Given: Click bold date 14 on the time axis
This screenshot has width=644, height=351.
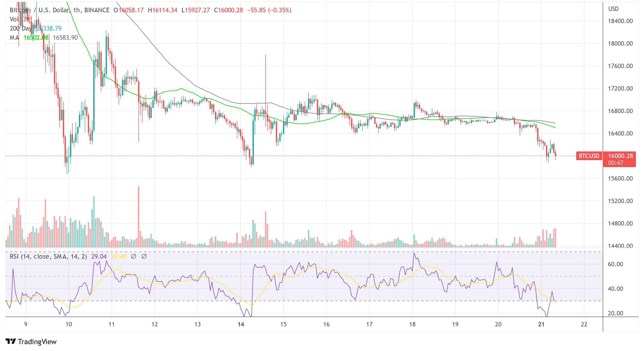Looking at the screenshot, I should pos(241,324).
